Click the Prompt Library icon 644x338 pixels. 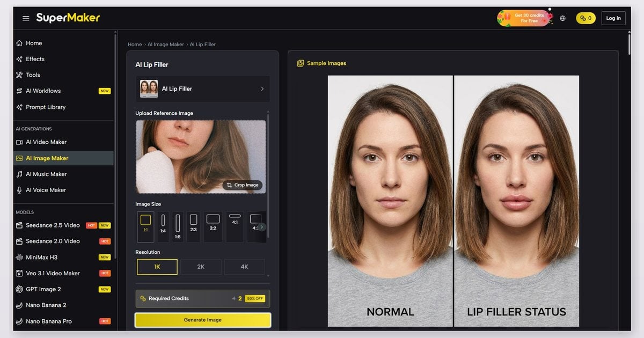point(19,107)
